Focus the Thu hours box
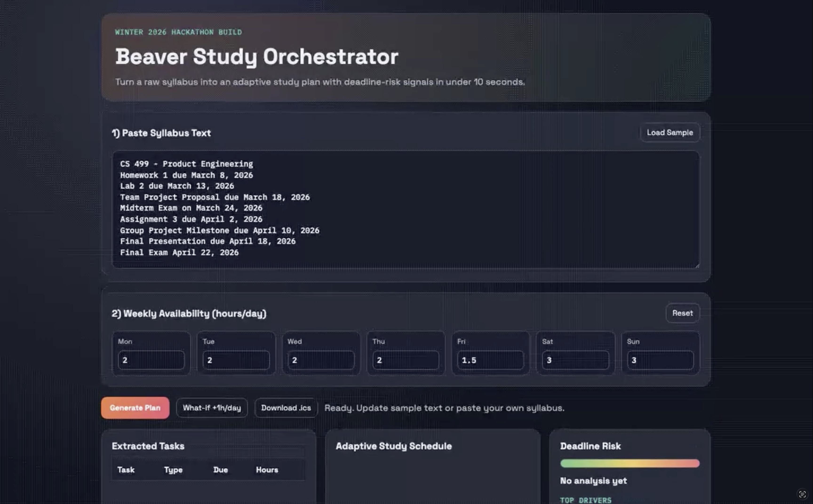Screen dimensions: 813x504 pyautogui.click(x=406, y=360)
